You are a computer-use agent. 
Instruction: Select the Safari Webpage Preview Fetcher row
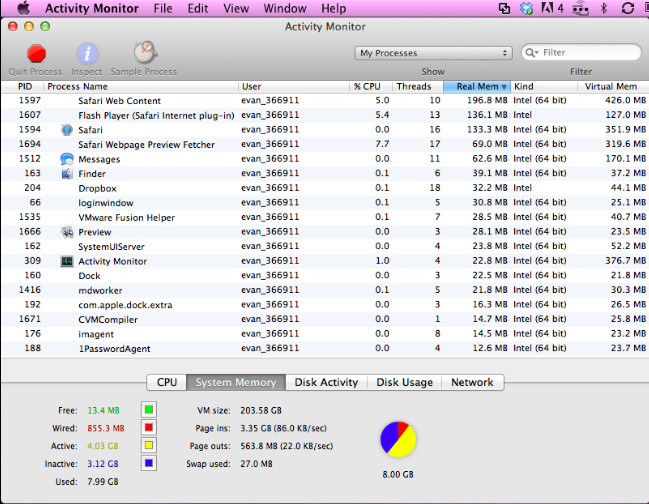324,144
